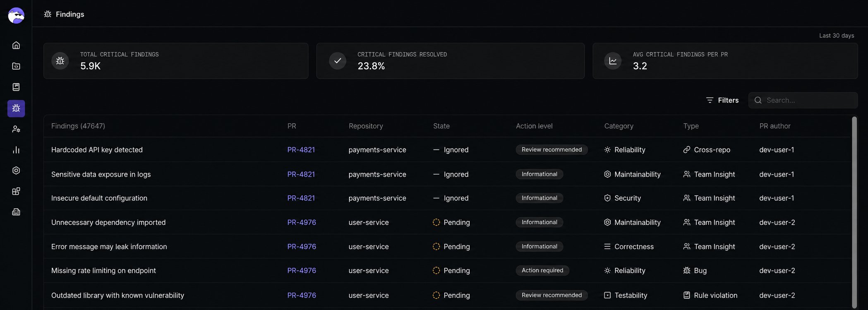Select Unnecessary dependency imported finding
868x310 pixels.
pyautogui.click(x=108, y=222)
